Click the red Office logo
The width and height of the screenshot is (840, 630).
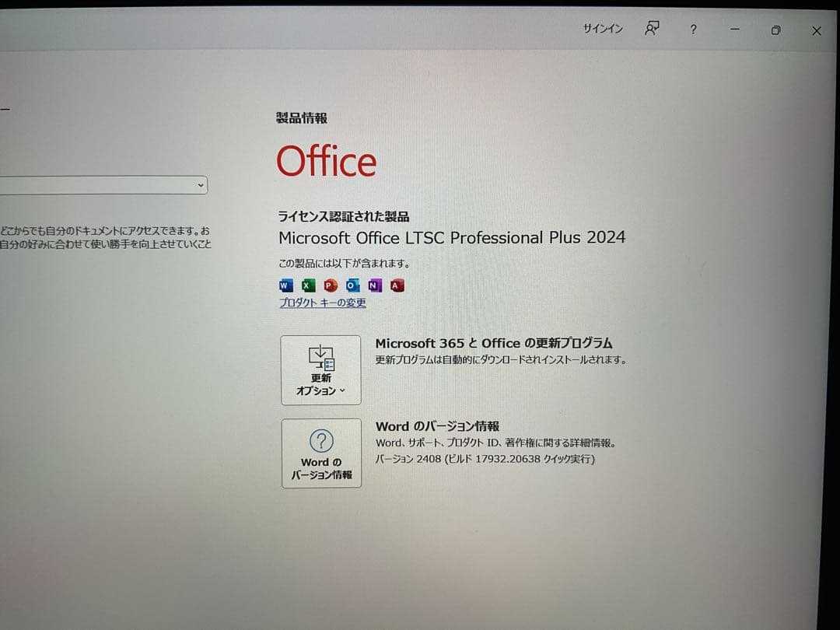point(326,161)
